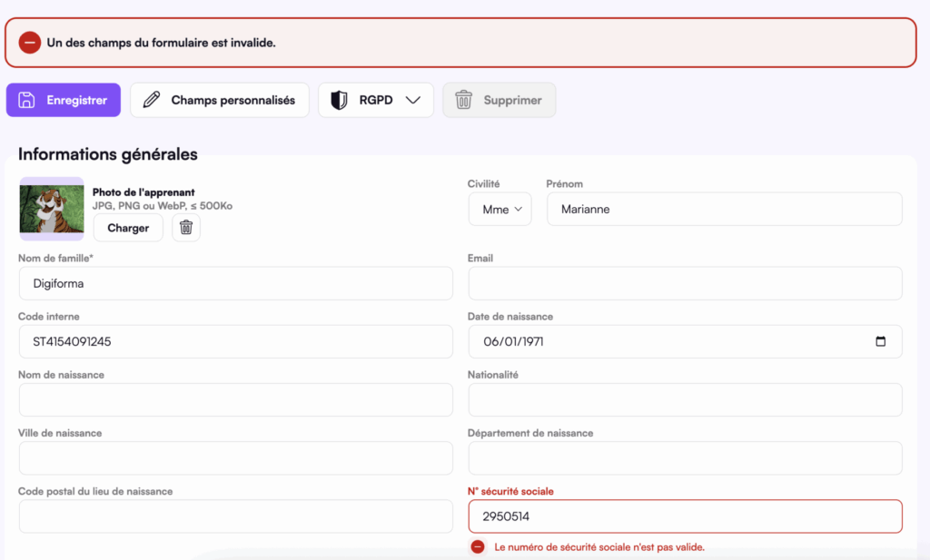930x560 pixels.
Task: Click the Nom de famille field
Action: (x=235, y=283)
